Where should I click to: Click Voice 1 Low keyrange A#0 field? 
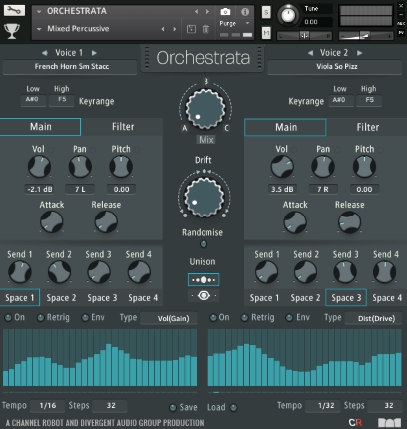point(32,99)
